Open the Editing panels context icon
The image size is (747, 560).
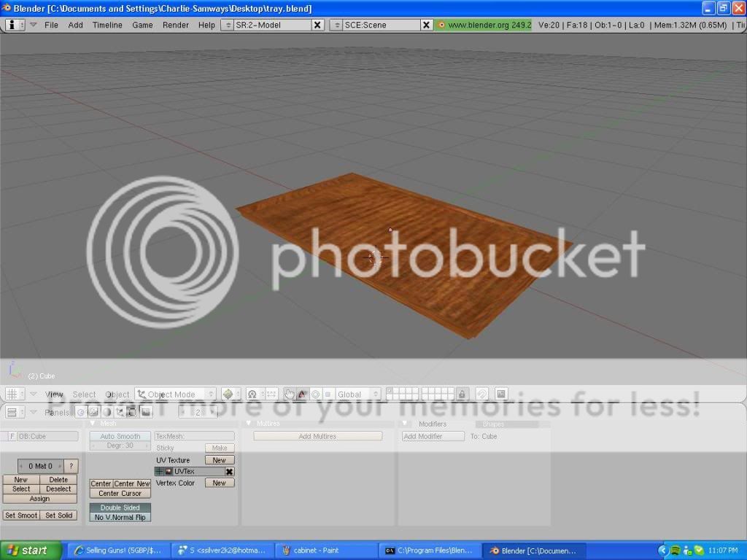pyautogui.click(x=133, y=413)
